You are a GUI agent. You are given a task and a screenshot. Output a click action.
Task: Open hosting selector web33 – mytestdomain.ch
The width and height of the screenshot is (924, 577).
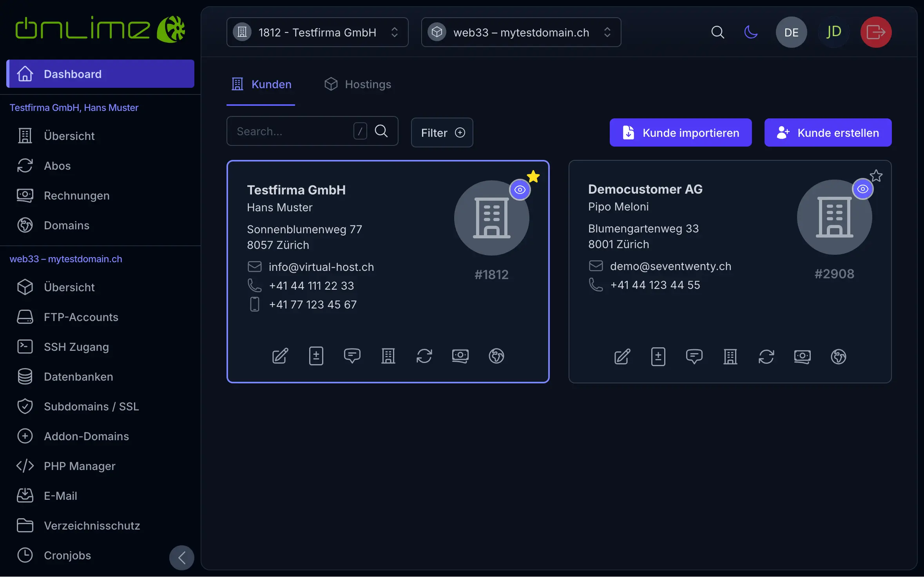(x=520, y=32)
